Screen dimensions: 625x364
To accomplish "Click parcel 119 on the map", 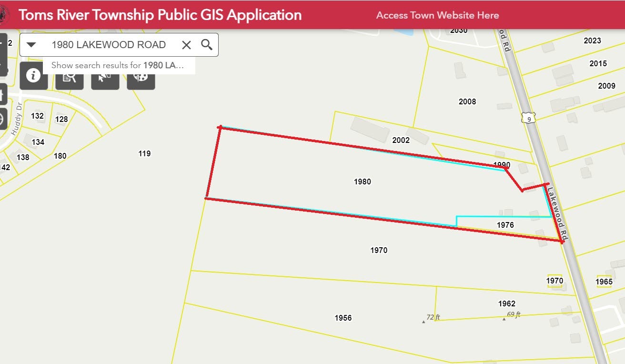I will [144, 153].
